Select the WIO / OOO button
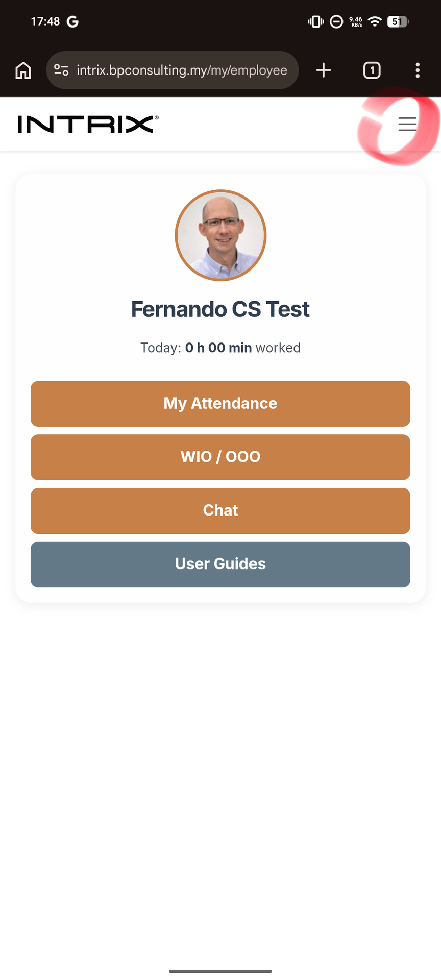441x980 pixels. 220,457
